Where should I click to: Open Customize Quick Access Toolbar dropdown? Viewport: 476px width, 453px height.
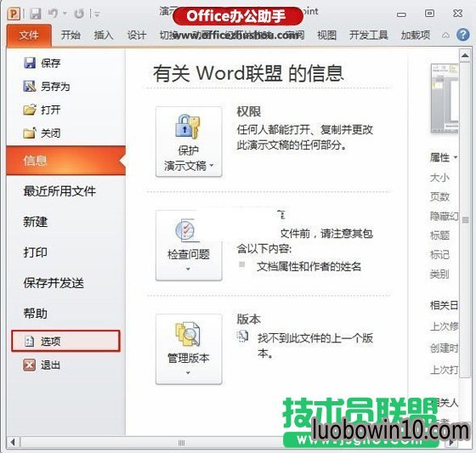(97, 14)
